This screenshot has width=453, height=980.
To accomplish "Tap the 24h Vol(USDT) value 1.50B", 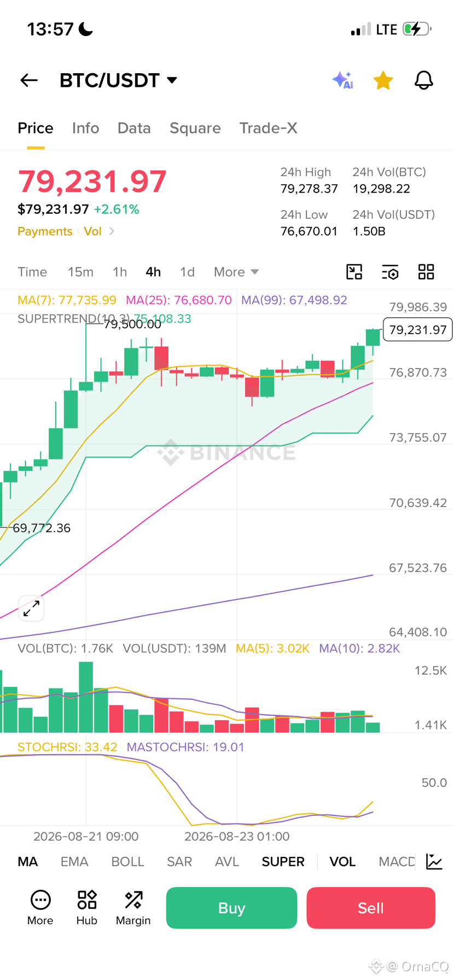I will 369,231.
